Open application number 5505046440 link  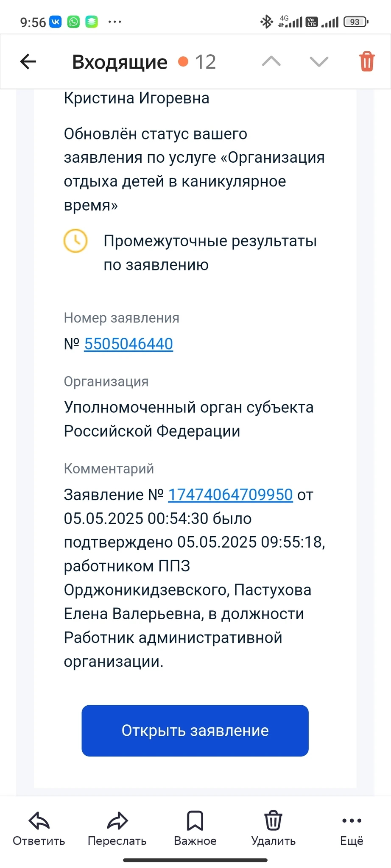128,344
